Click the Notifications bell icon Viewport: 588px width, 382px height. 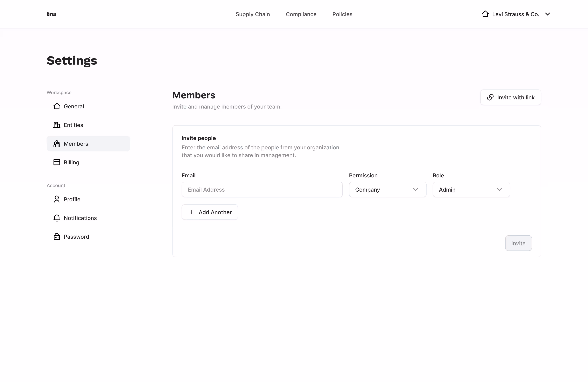(x=57, y=218)
